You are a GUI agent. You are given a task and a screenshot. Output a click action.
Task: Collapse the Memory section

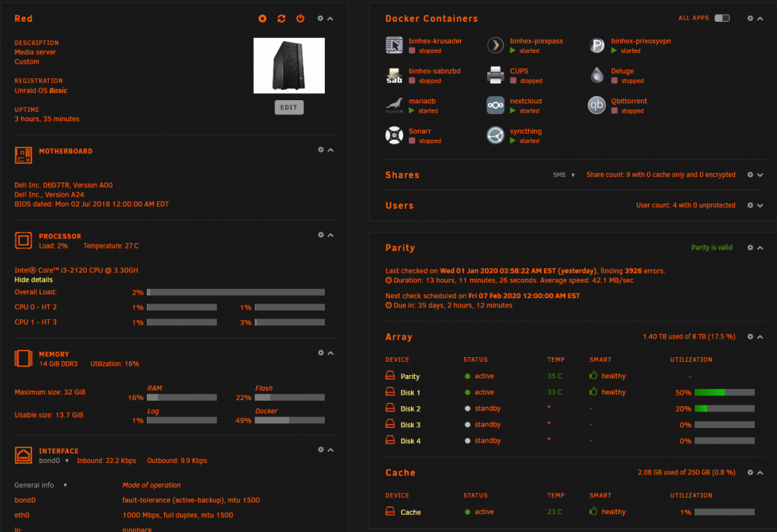330,353
